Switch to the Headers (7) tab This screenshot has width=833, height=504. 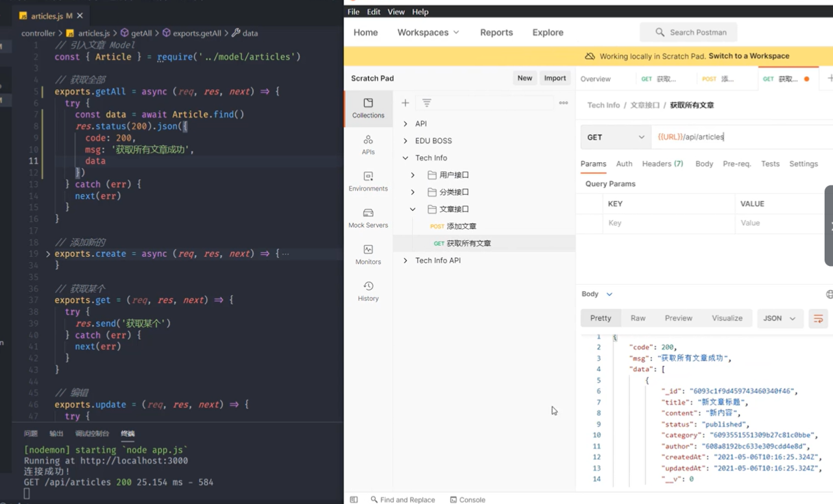click(662, 164)
